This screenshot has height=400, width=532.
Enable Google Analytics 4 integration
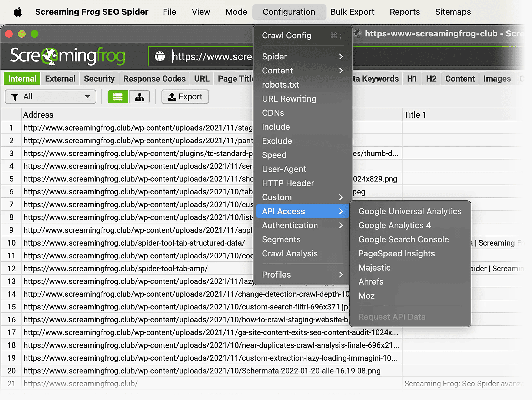(395, 225)
